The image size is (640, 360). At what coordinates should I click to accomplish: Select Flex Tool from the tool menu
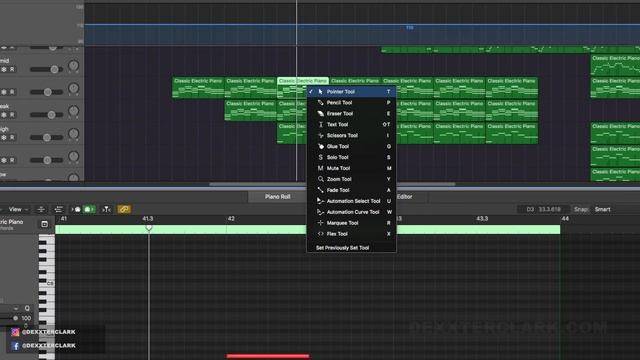click(x=351, y=234)
